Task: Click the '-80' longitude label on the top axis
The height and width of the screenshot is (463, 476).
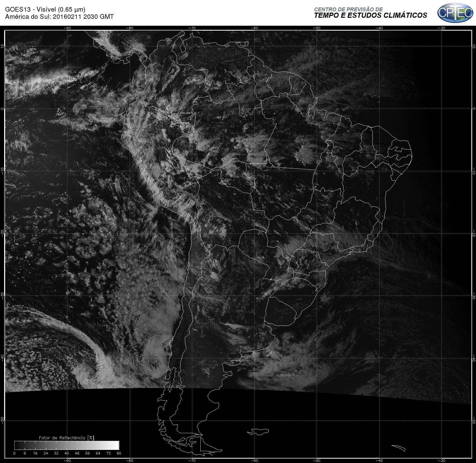Action: [130, 28]
